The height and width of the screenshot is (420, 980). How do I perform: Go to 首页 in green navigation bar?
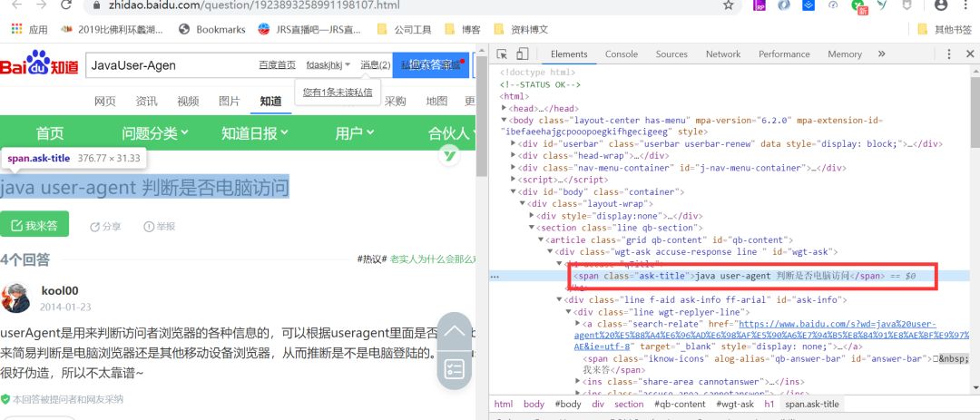coord(50,133)
